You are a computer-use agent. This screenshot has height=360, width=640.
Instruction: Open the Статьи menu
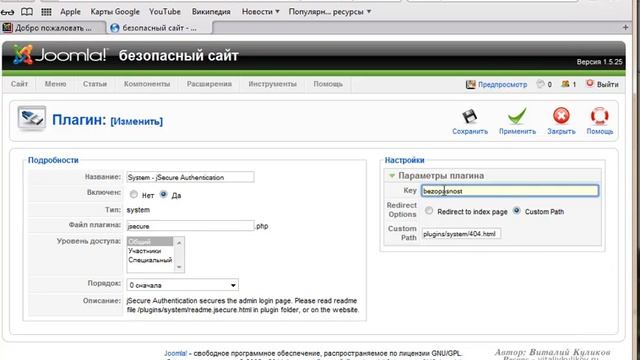click(x=95, y=84)
